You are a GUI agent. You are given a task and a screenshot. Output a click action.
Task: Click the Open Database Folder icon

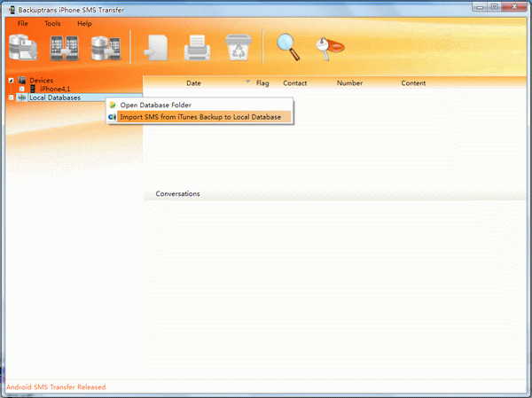tap(113, 105)
